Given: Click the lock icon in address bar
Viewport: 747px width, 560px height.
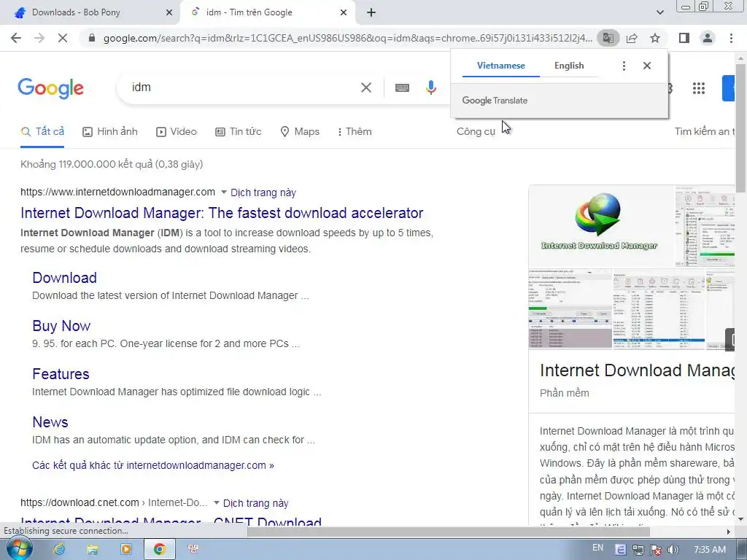Looking at the screenshot, I should coord(92,38).
